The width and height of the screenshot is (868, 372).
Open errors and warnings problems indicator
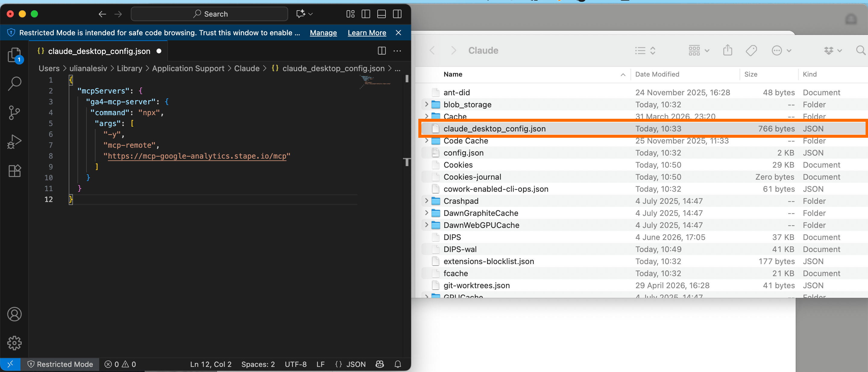(x=120, y=364)
